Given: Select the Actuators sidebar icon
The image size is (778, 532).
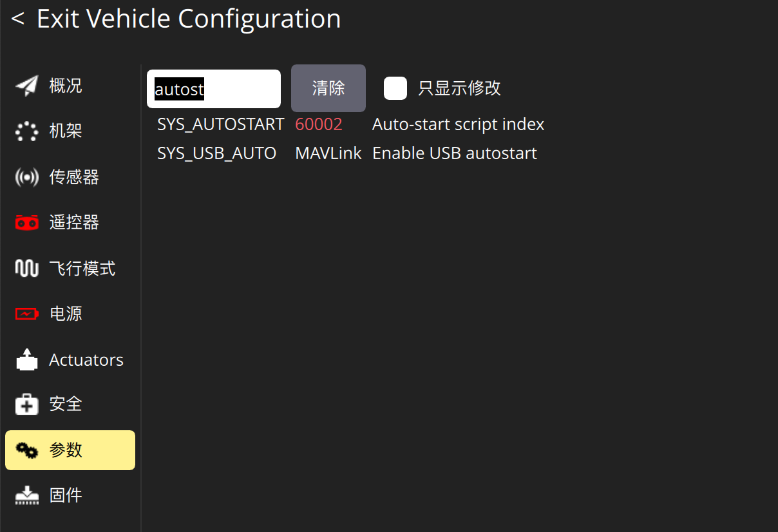Looking at the screenshot, I should tap(27, 359).
